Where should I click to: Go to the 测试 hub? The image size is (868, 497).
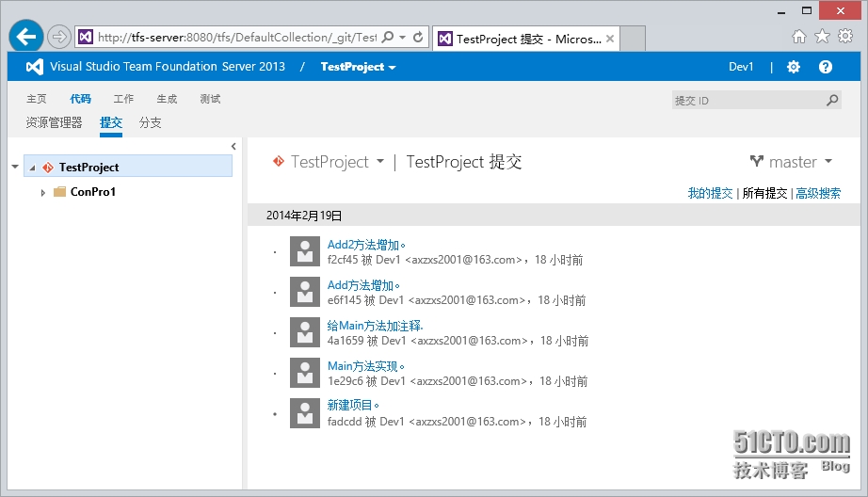click(210, 99)
